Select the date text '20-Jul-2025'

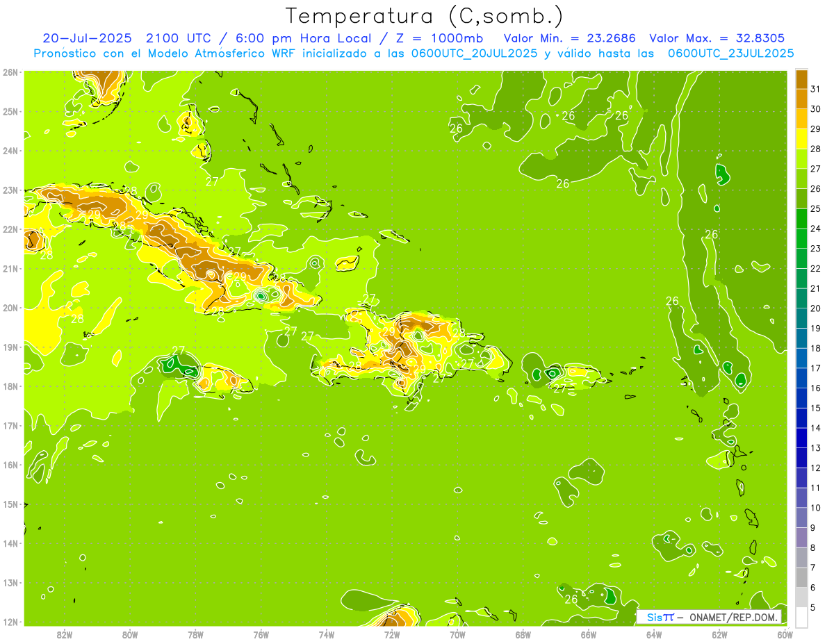point(87,38)
